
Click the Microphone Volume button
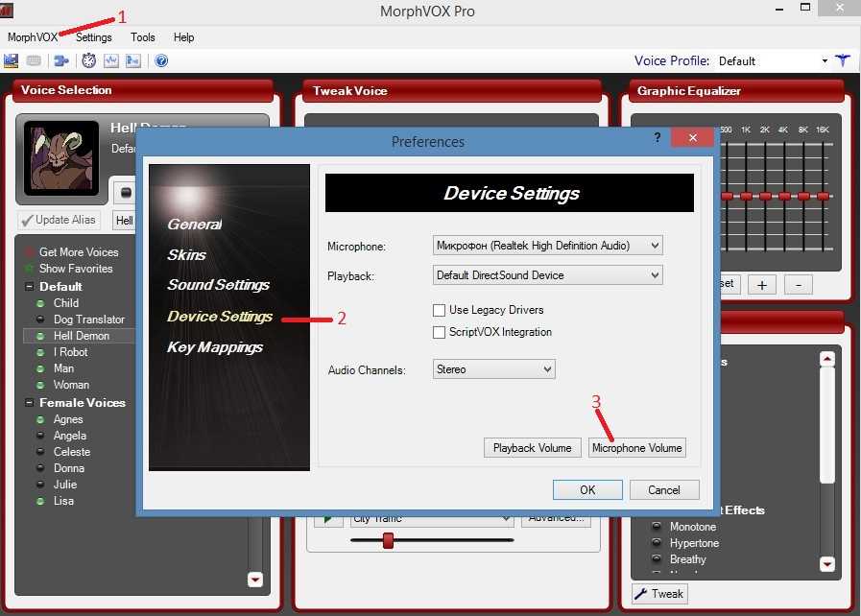point(637,448)
